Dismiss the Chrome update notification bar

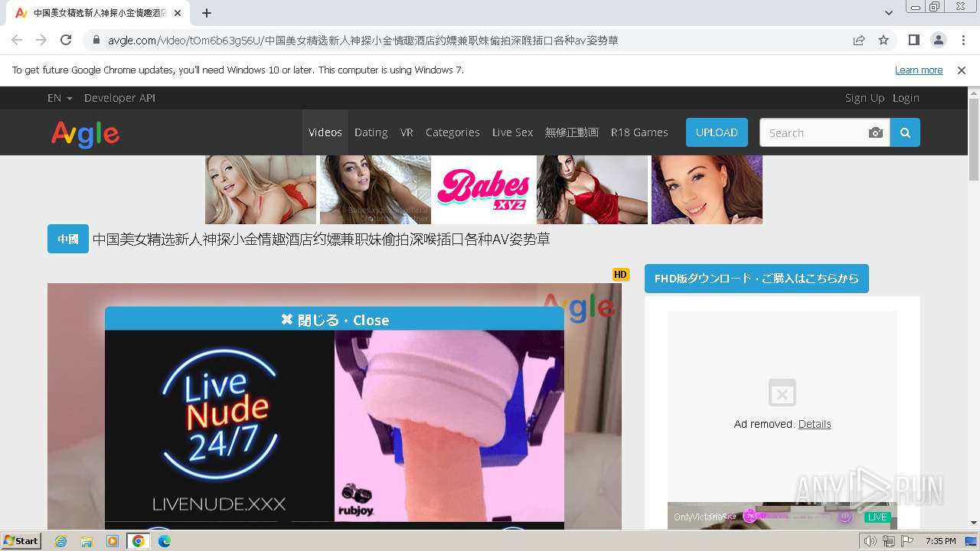962,70
